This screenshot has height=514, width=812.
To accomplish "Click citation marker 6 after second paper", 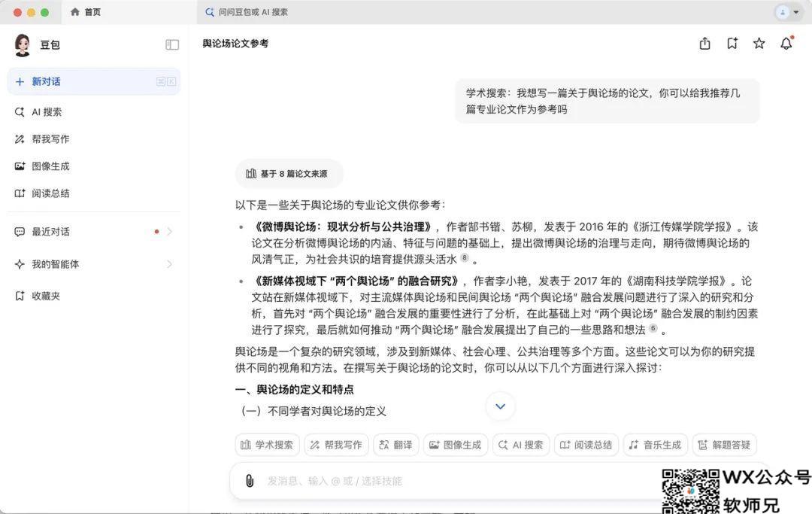I will [x=653, y=328].
